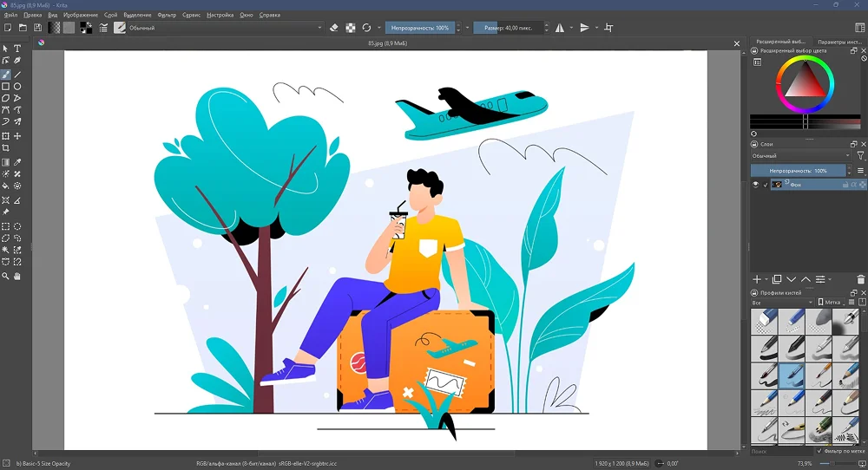The image size is (868, 470).
Task: Pick the Crop tool
Action: click(6, 148)
